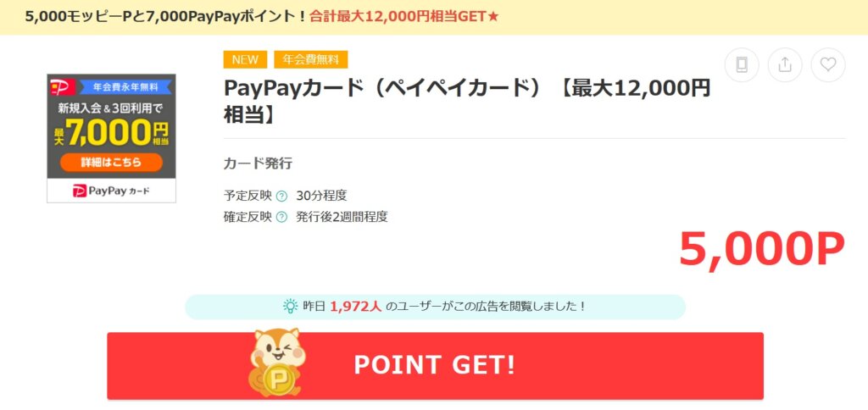Click the 1,972人 viewers notice bar
The image size is (868, 410).
tap(435, 307)
